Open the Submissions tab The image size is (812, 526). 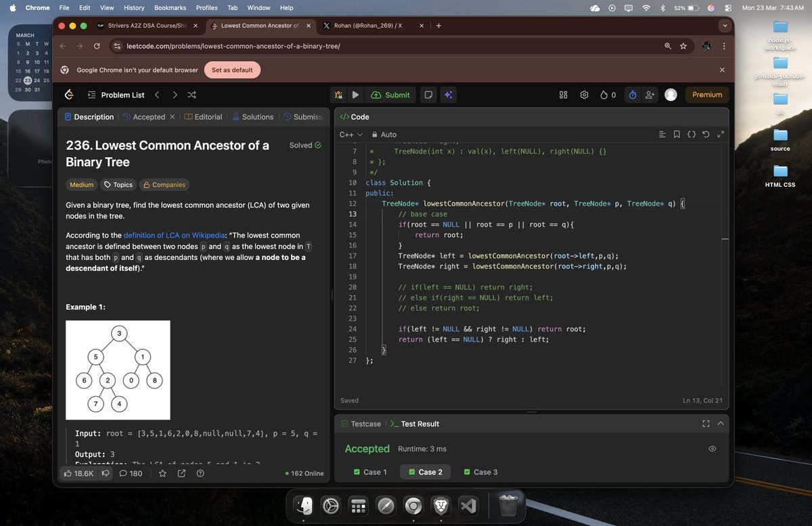pyautogui.click(x=303, y=116)
